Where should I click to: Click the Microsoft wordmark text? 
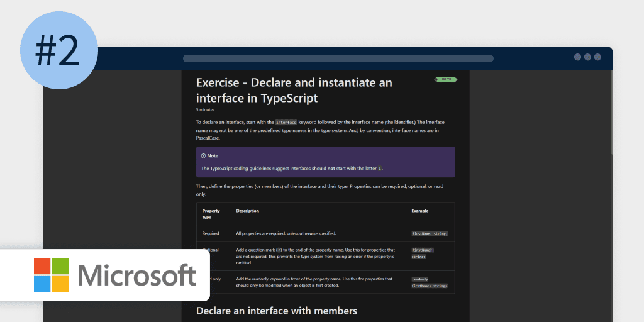tap(137, 275)
